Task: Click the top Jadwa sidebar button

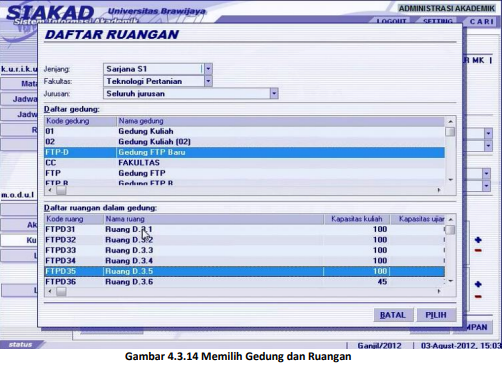Action: click(19, 99)
